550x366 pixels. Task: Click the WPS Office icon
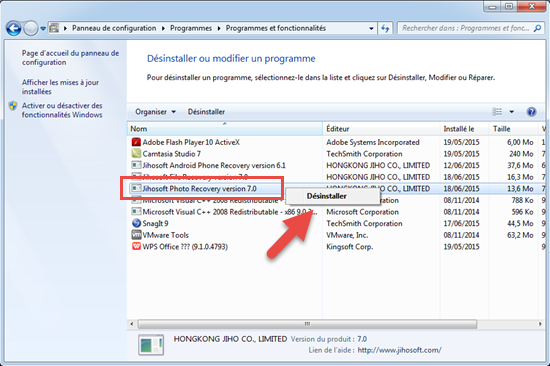coord(136,246)
